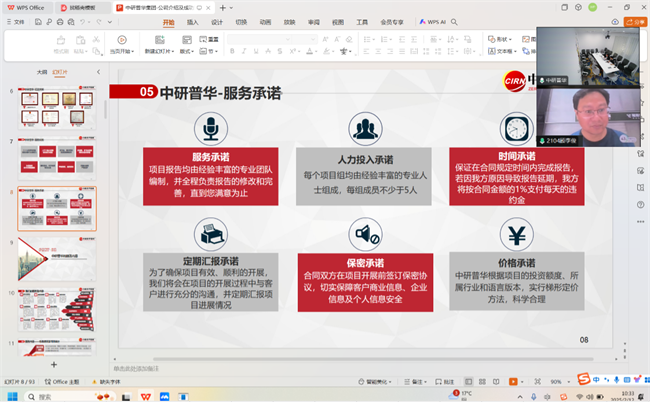The width and height of the screenshot is (650, 402).
Task: Toggle bold formatting B
Action: pyautogui.click(x=232, y=51)
